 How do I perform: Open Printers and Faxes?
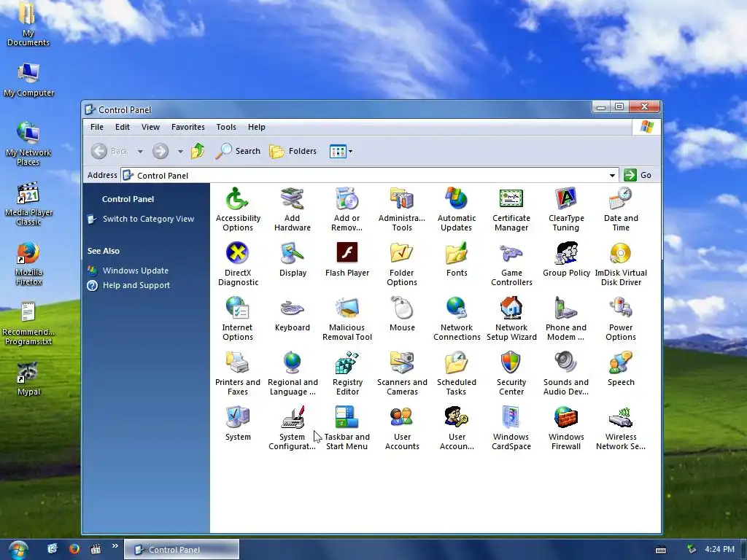237,373
